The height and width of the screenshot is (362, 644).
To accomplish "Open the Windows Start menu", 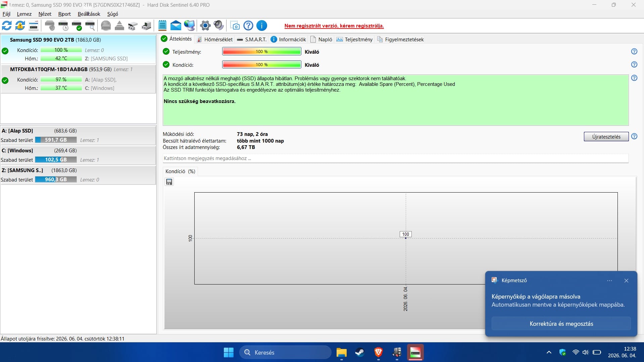I will (x=229, y=353).
